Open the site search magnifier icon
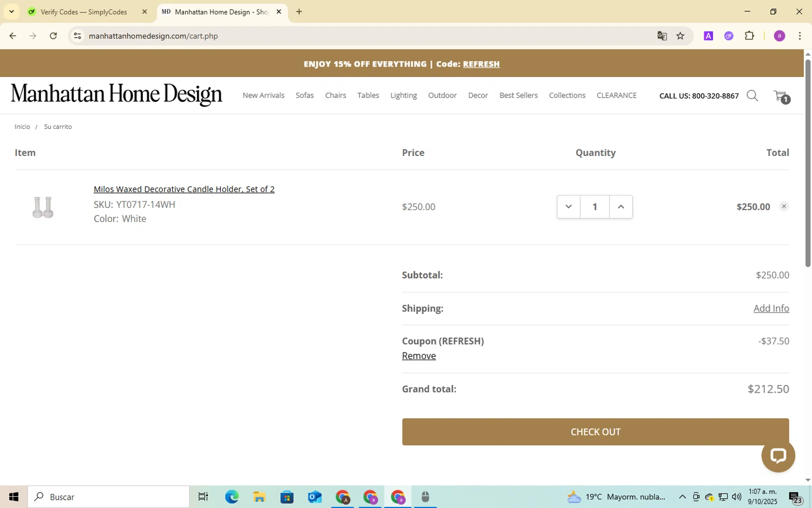Screen dimensions: 812x508 point(752,96)
